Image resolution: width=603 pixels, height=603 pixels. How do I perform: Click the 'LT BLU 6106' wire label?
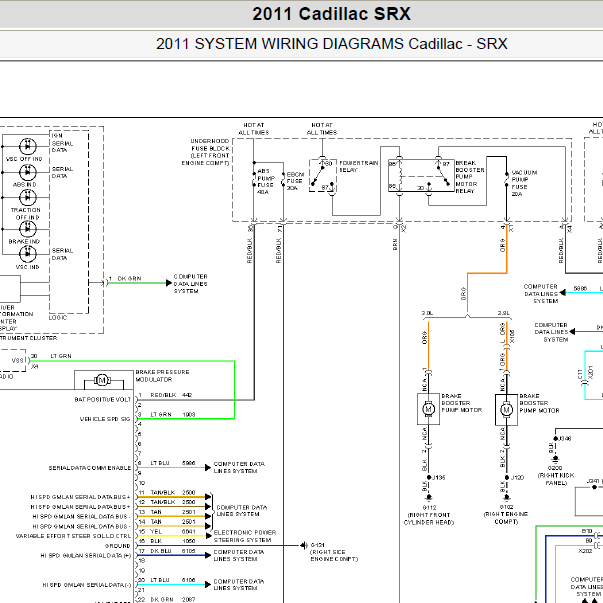tap(173, 580)
